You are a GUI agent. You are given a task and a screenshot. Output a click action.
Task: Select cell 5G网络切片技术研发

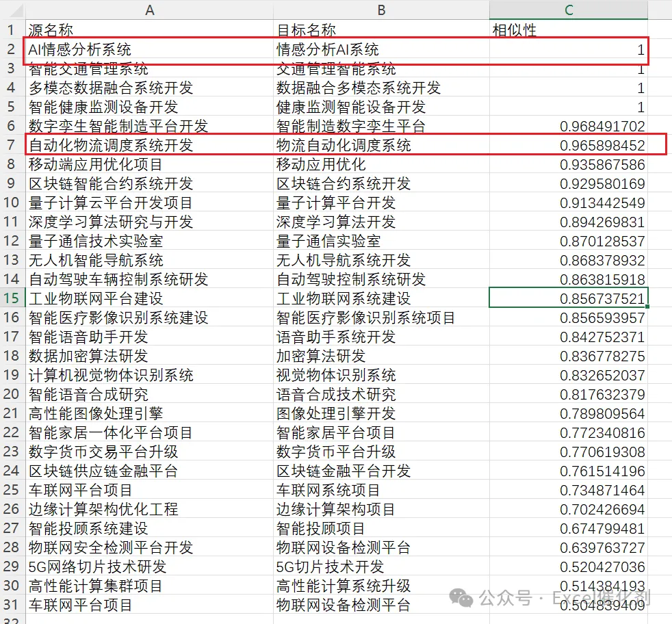pos(150,566)
